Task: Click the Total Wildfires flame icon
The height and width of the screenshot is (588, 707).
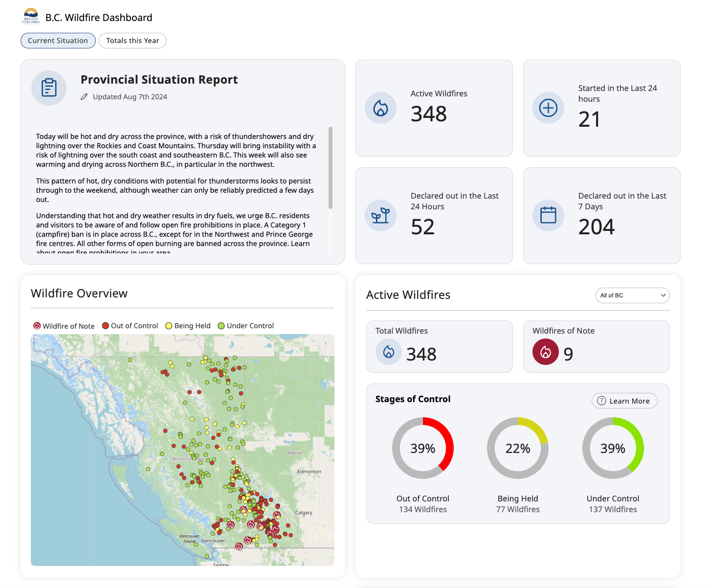Action: point(389,352)
